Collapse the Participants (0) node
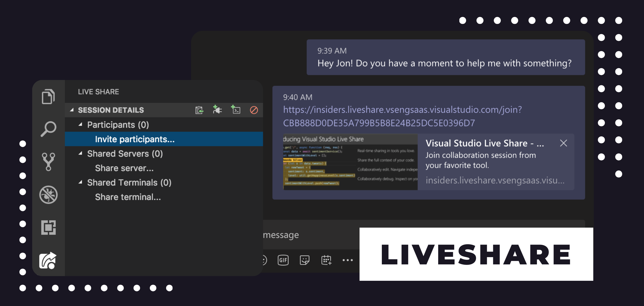This screenshot has width=644, height=306. [80, 124]
